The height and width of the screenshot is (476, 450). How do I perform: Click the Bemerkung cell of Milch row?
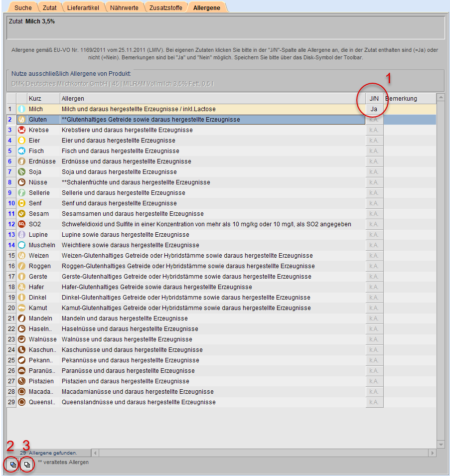click(410, 109)
